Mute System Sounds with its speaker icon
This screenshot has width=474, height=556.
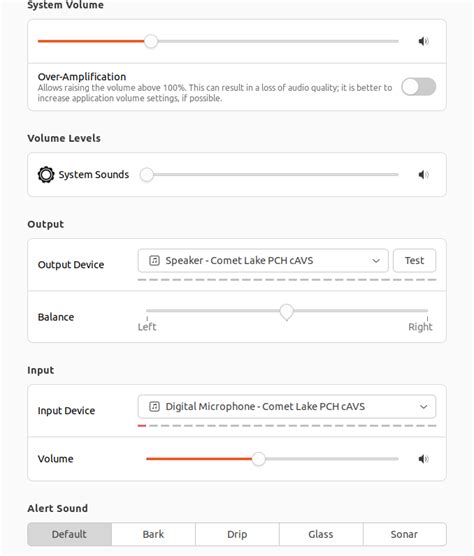pyautogui.click(x=423, y=174)
